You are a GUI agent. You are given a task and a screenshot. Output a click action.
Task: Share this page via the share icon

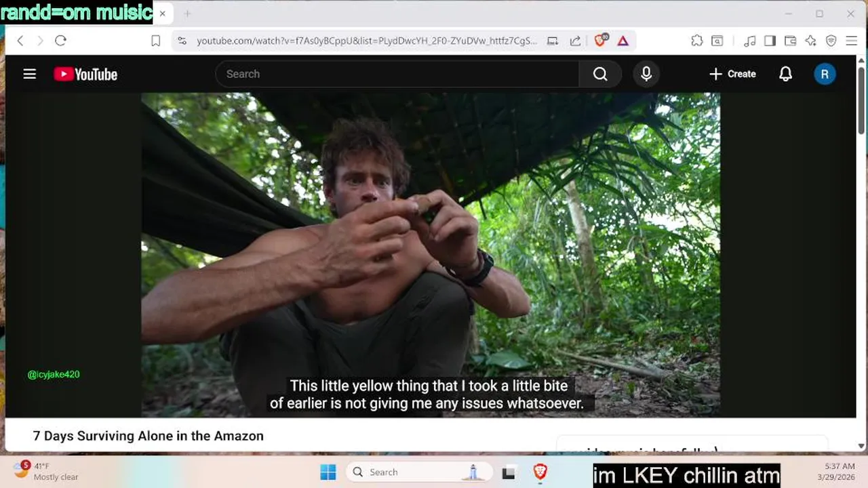(575, 41)
